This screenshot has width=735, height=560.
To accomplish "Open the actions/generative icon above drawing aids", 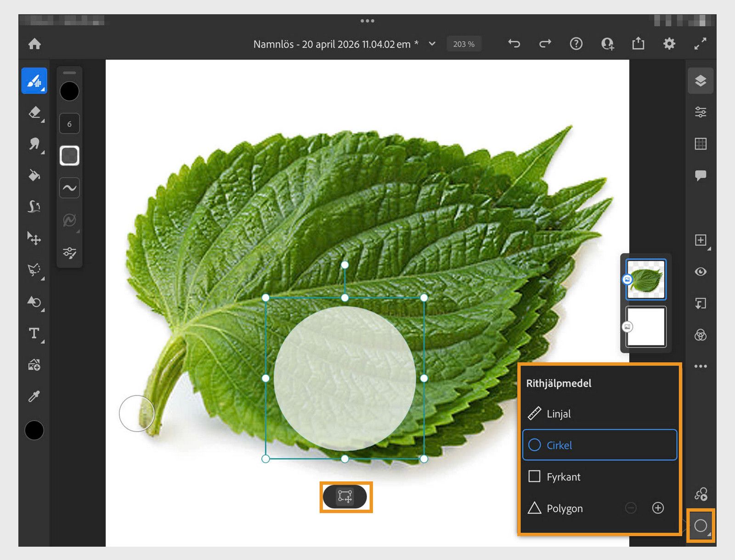I will (x=701, y=494).
